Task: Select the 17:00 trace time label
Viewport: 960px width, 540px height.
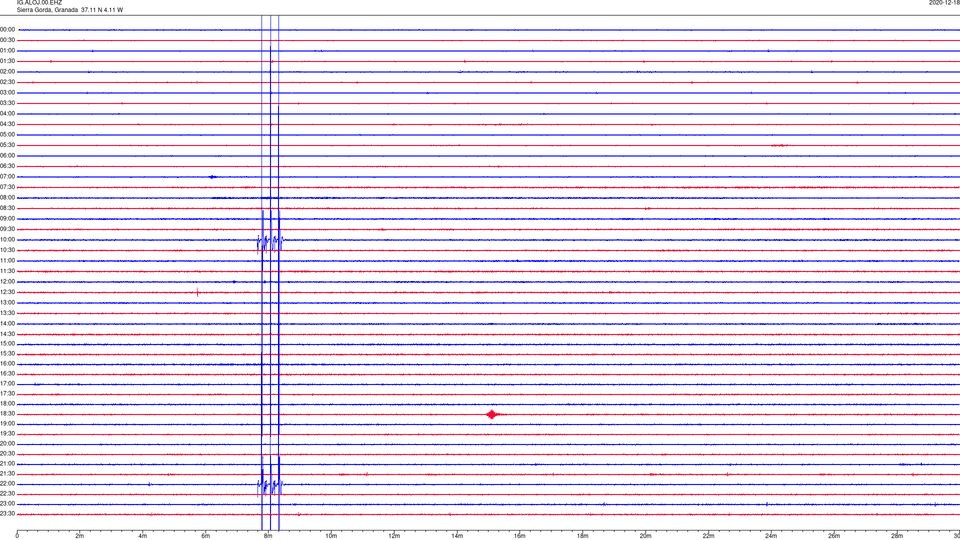Action: 7,384
